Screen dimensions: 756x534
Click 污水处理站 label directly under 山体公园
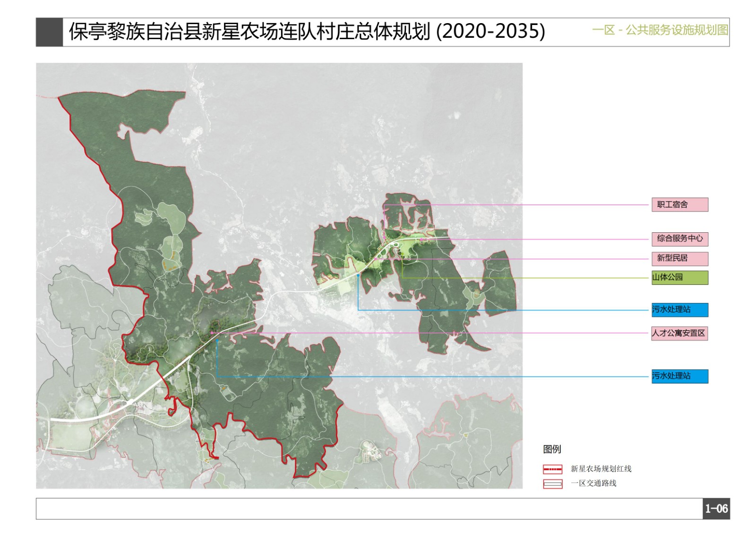coord(679,310)
